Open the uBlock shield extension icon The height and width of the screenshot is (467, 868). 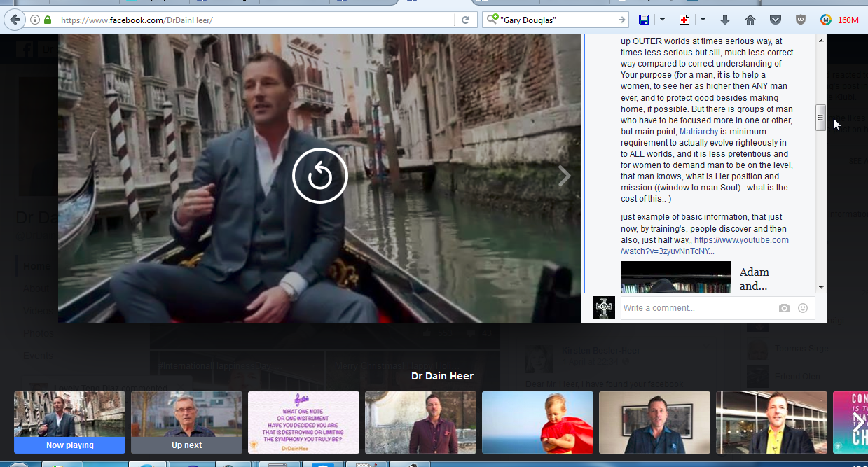coord(801,20)
